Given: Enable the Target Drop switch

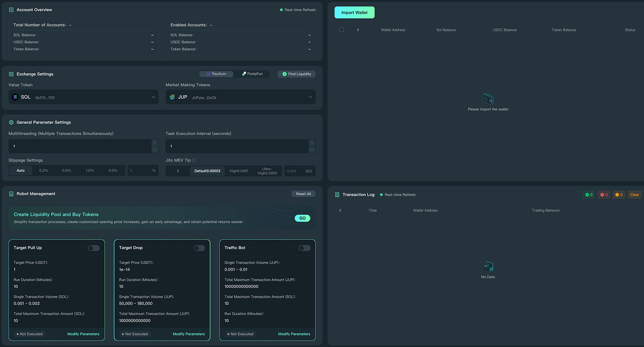Looking at the screenshot, I should [199, 248].
